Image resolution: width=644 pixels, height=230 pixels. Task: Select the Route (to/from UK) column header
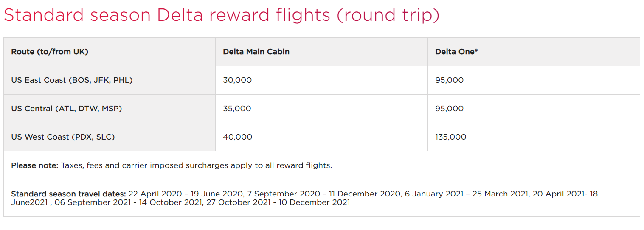pyautogui.click(x=50, y=52)
